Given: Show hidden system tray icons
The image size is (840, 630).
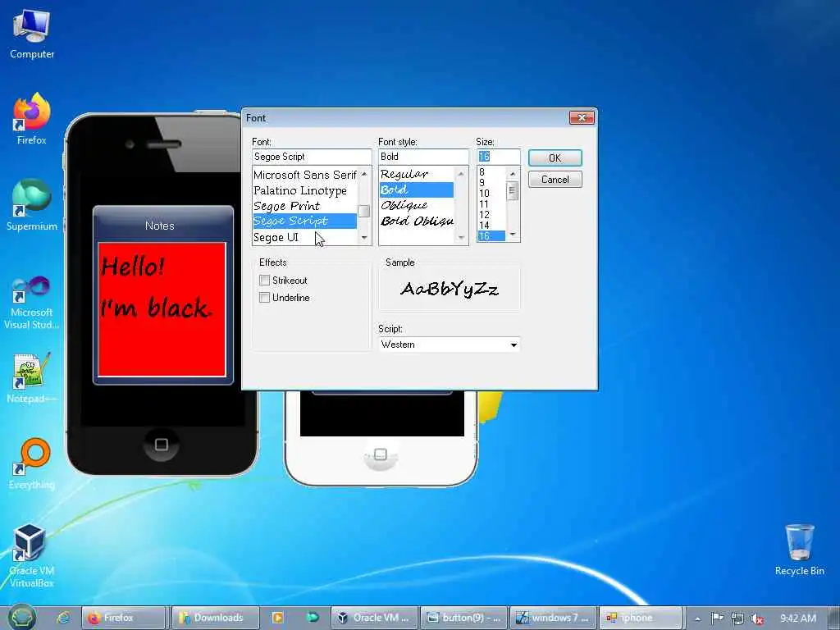Looking at the screenshot, I should [x=697, y=619].
